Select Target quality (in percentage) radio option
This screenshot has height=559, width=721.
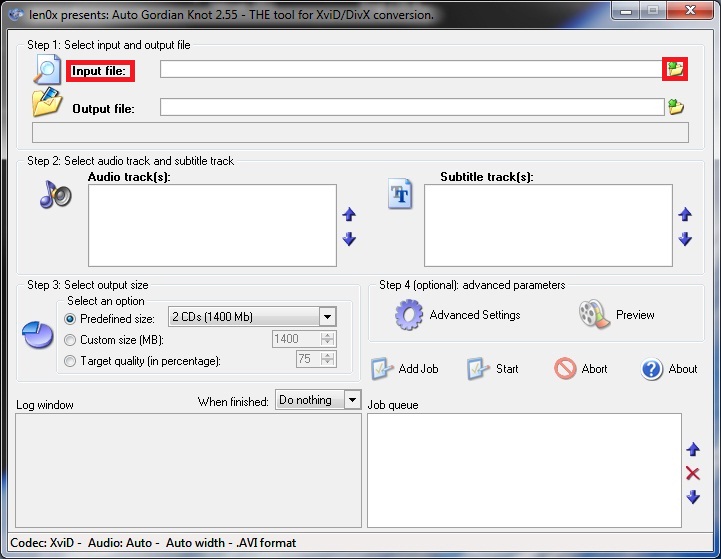(70, 361)
